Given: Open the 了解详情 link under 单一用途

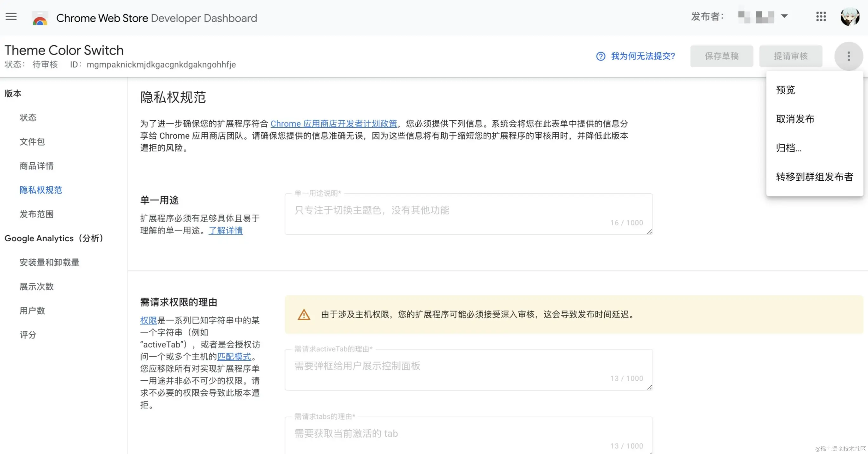Looking at the screenshot, I should (226, 231).
